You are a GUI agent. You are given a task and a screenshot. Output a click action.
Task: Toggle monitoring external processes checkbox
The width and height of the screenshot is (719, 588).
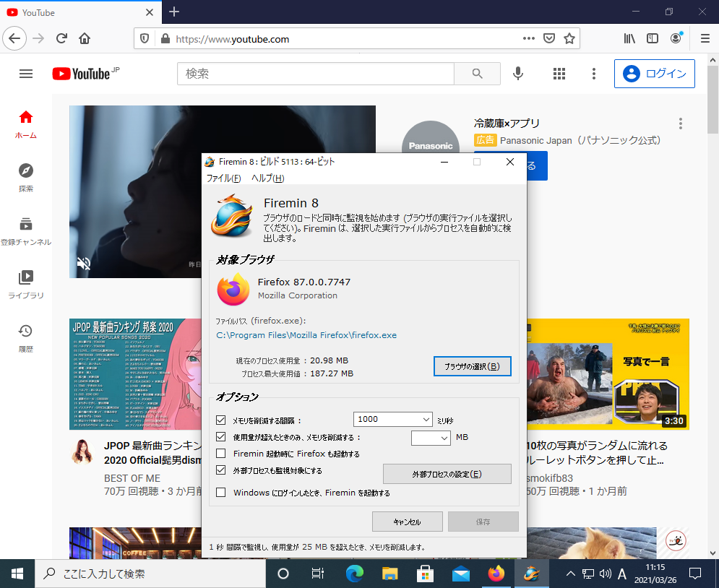click(x=221, y=470)
